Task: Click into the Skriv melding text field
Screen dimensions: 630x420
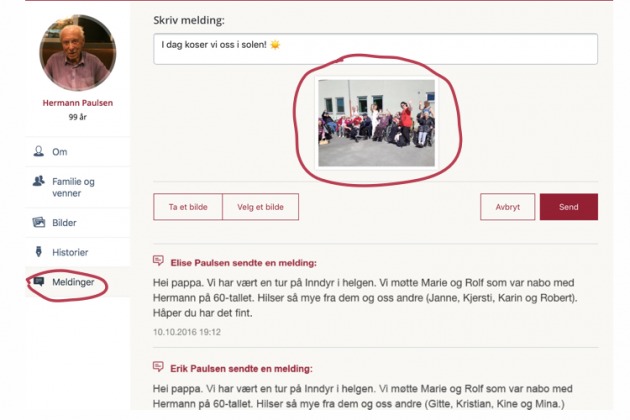Action: click(375, 49)
